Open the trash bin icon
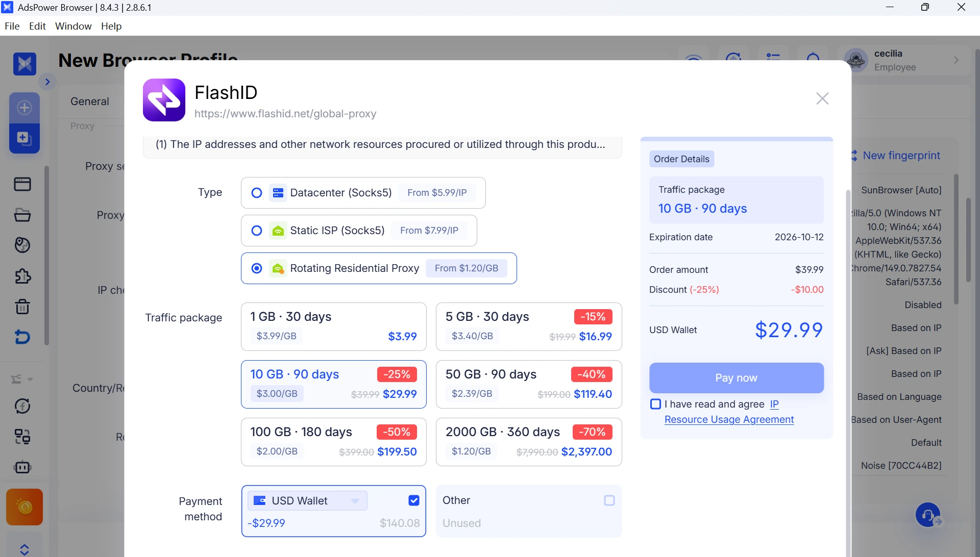Image resolution: width=980 pixels, height=557 pixels. point(22,307)
